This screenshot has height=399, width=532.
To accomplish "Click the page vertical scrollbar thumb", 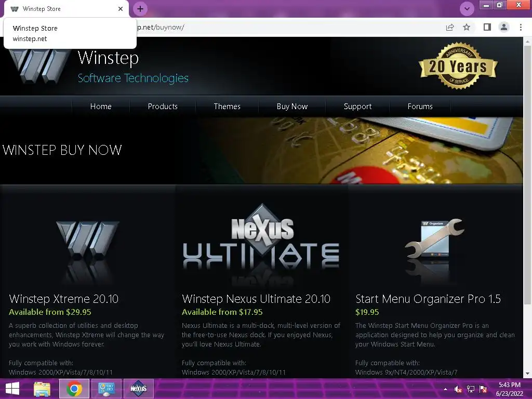I will pos(527,175).
